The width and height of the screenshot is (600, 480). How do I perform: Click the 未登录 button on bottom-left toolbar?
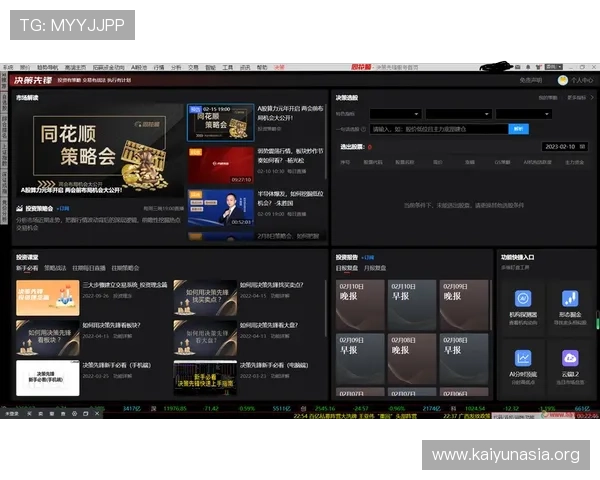click(12, 413)
